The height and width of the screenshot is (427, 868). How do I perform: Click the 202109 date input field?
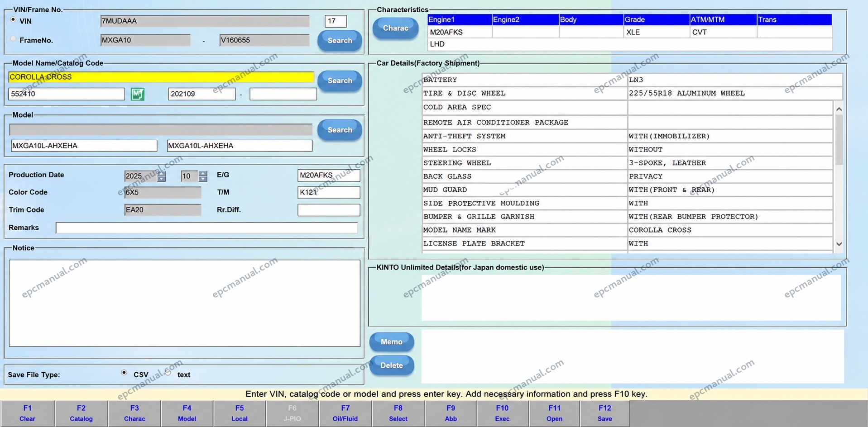coord(201,94)
